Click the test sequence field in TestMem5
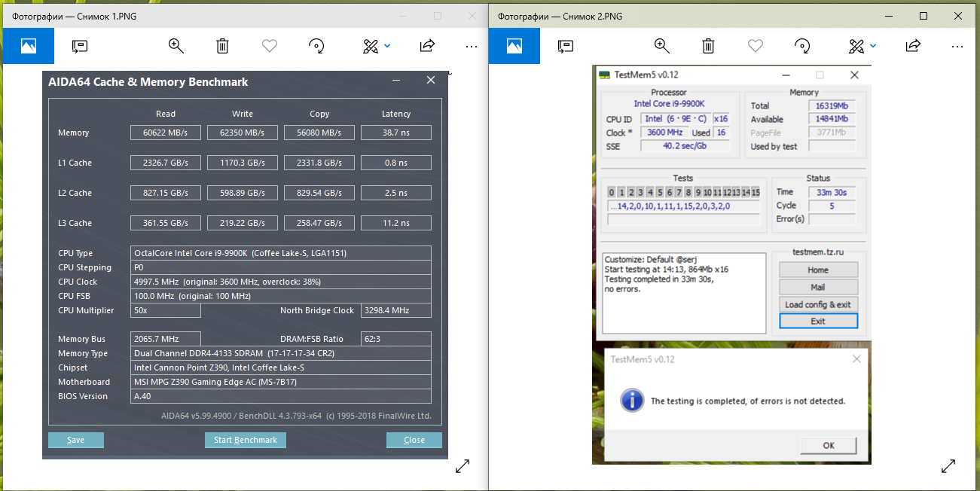Image resolution: width=980 pixels, height=491 pixels. 684,206
